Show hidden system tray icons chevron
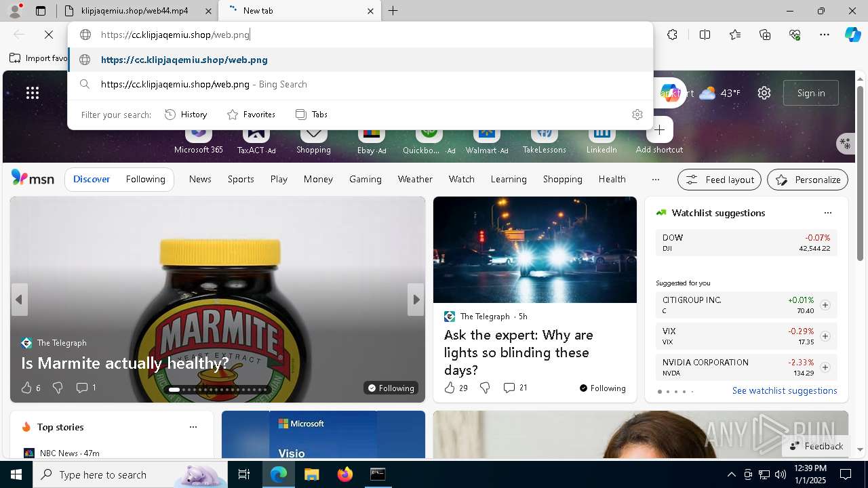Viewport: 868px width, 488px height. tap(731, 474)
